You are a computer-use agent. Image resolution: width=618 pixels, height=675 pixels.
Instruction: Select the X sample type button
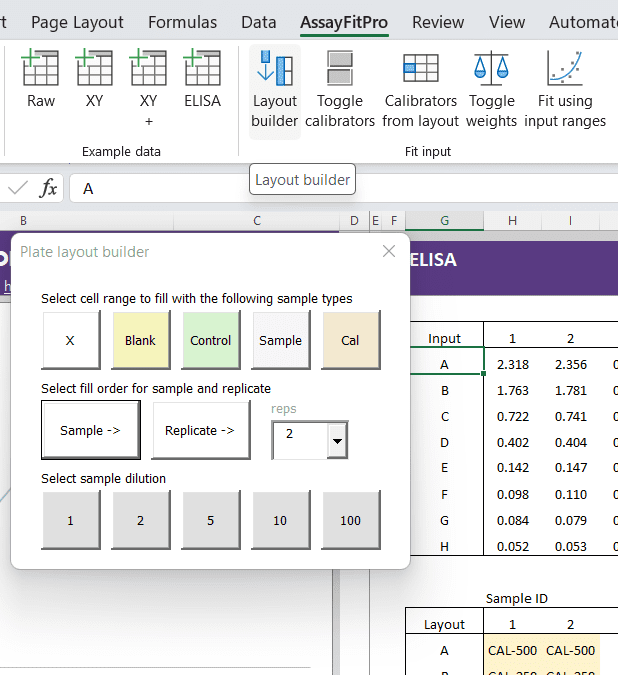click(71, 340)
